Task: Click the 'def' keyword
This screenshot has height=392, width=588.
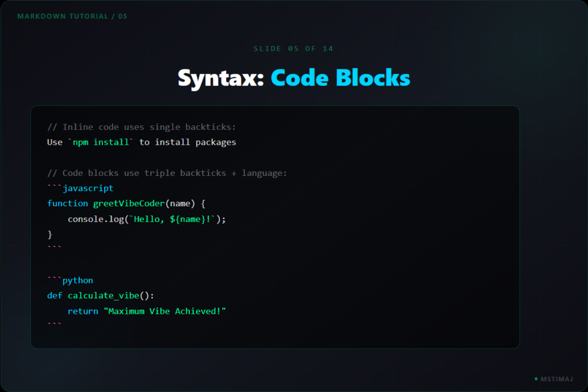Action: click(x=55, y=295)
